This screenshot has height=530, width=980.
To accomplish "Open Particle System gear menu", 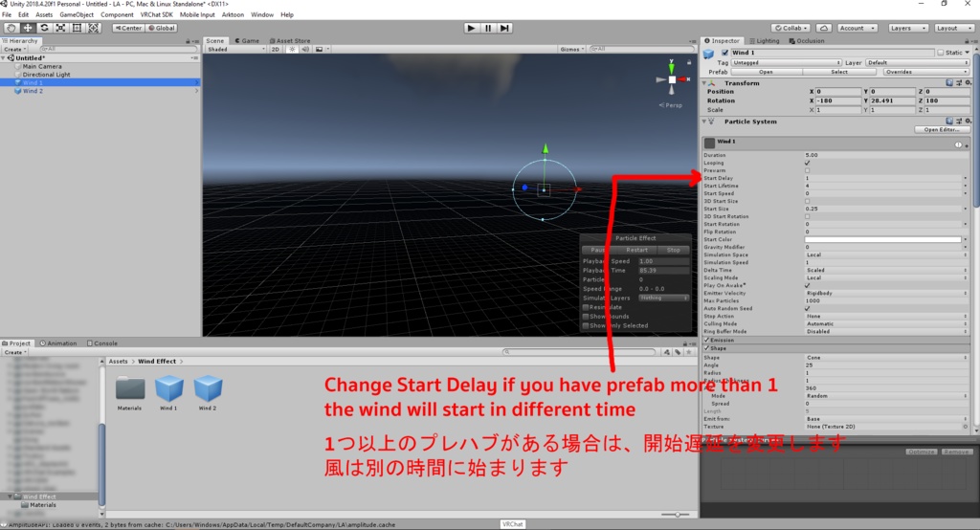I will [x=968, y=121].
